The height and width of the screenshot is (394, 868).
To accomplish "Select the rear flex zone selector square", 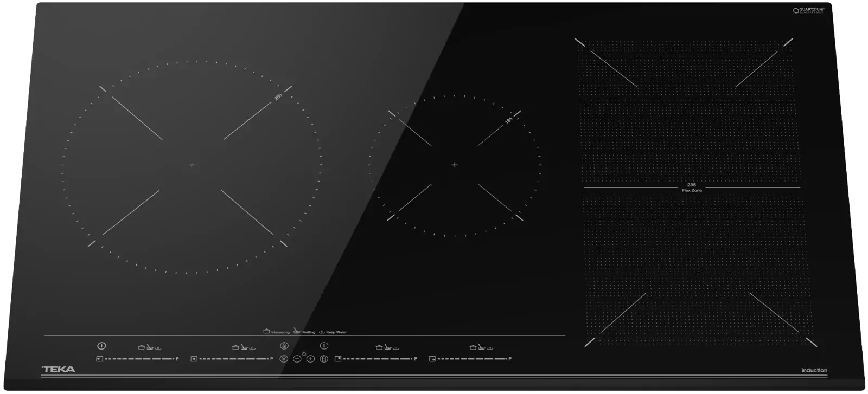I will pos(338,359).
